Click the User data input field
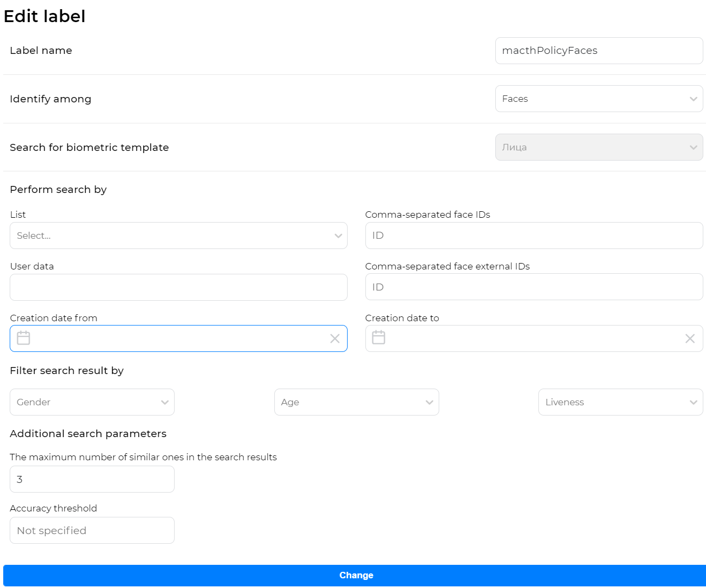 pyautogui.click(x=178, y=287)
